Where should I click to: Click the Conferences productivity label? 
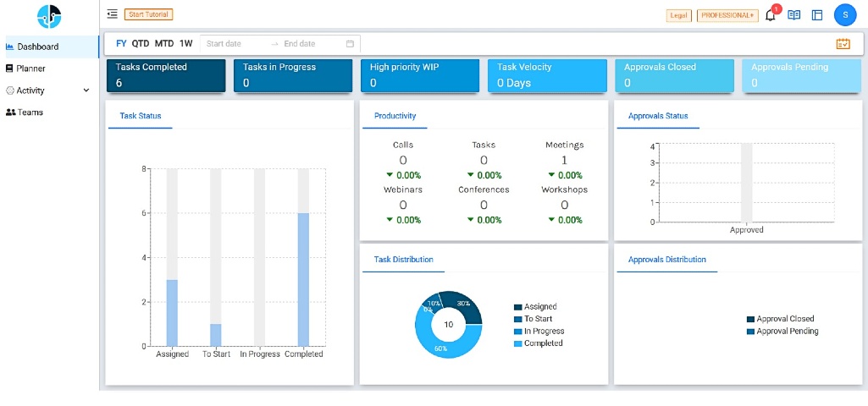tap(484, 189)
